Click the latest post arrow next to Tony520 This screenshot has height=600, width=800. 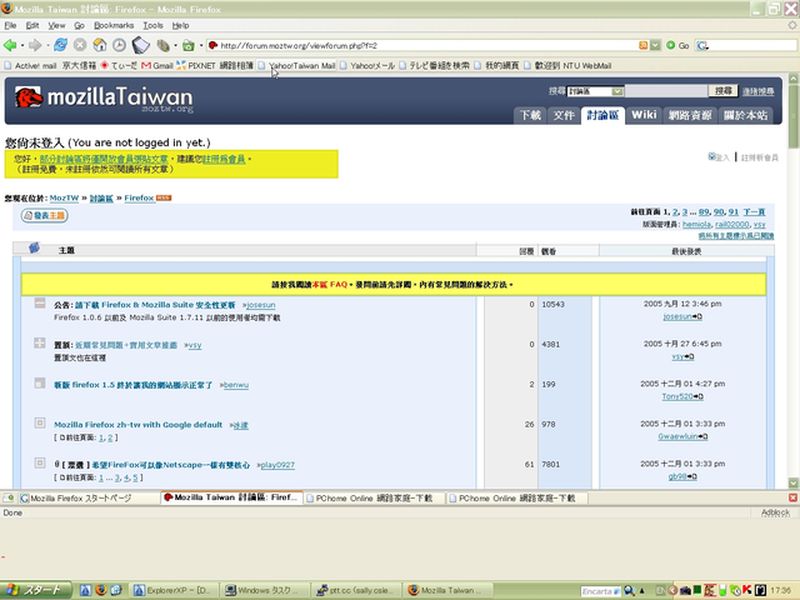[x=698, y=396]
